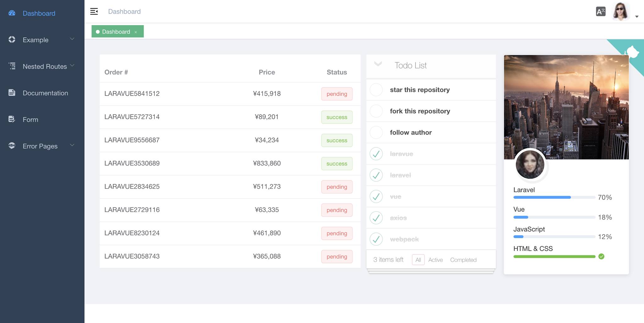Click pending tag for LARAVUE2834625
The width and height of the screenshot is (644, 323).
(337, 187)
